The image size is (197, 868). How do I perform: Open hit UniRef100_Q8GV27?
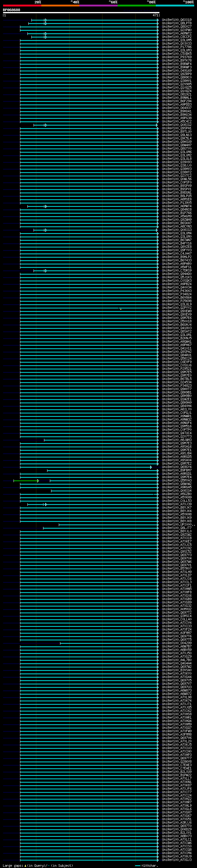tap(177, 26)
